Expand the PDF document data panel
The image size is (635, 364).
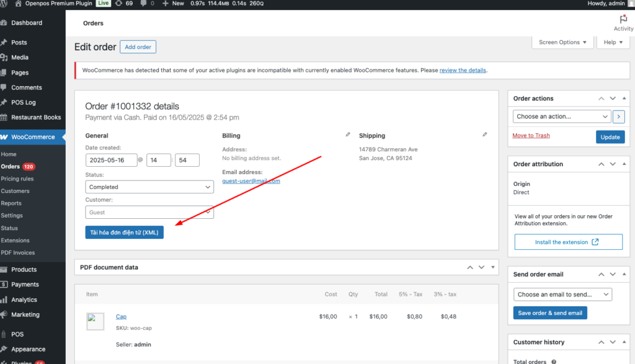click(493, 267)
